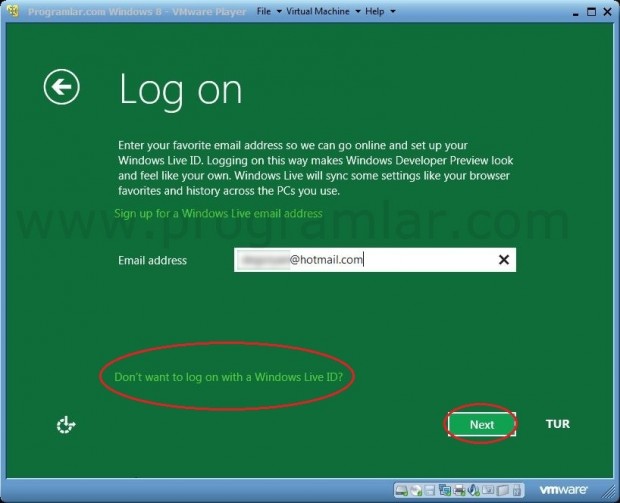This screenshot has width=620, height=503.
Task: Click 'Don't want to log on with a Windows Live ID?'
Action: point(229,376)
